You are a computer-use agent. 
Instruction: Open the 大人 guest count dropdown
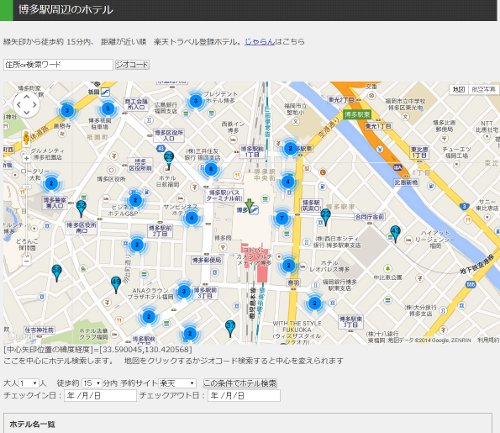point(28,383)
